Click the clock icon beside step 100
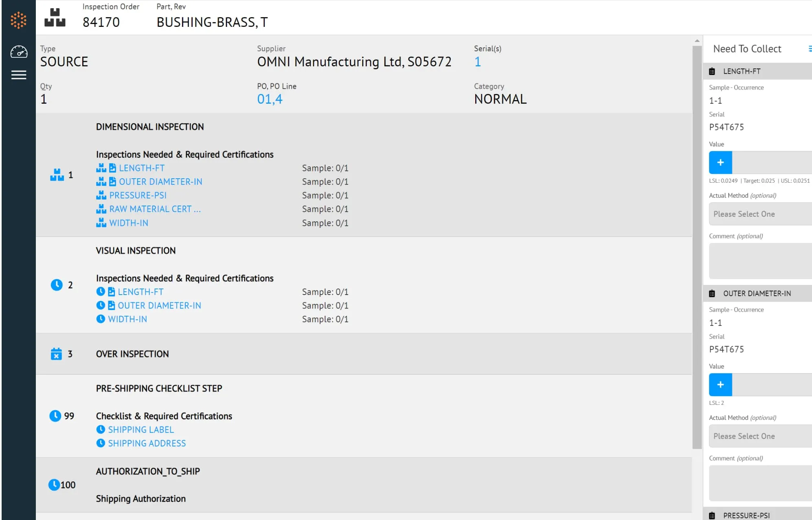Viewport: 812px width, 520px height. click(x=54, y=485)
